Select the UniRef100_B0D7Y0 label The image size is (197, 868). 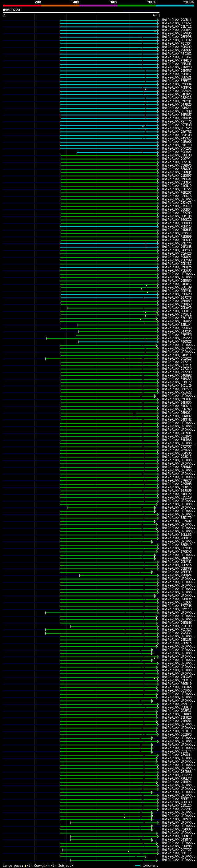(x=177, y=243)
